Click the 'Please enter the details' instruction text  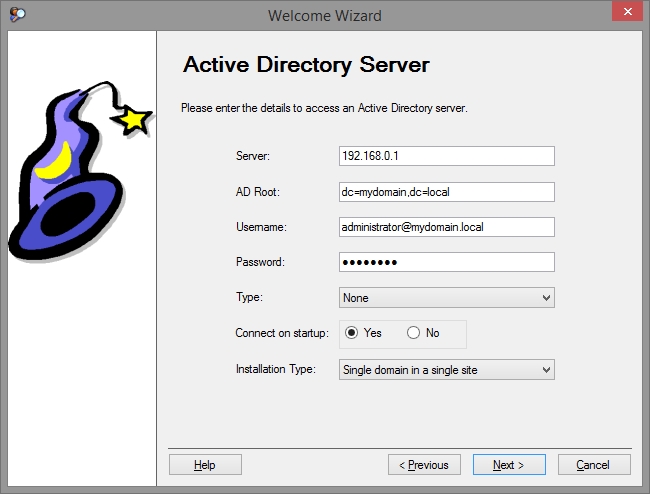tap(324, 108)
